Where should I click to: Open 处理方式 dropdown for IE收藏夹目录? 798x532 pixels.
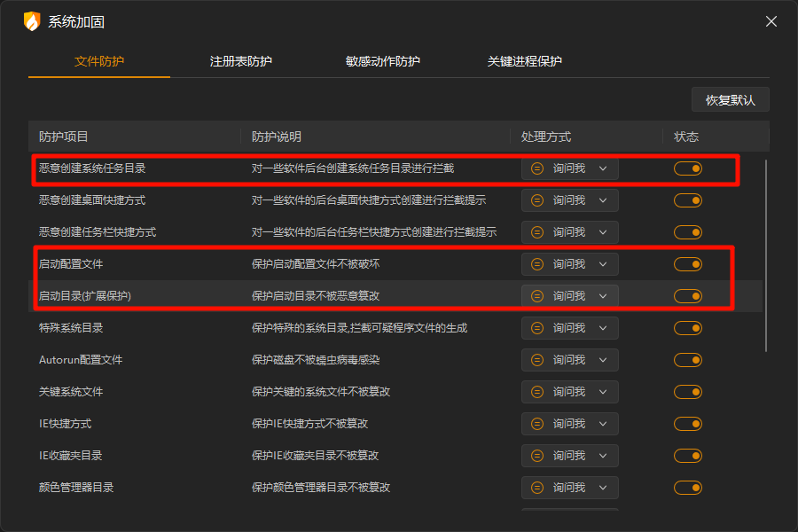(x=570, y=456)
